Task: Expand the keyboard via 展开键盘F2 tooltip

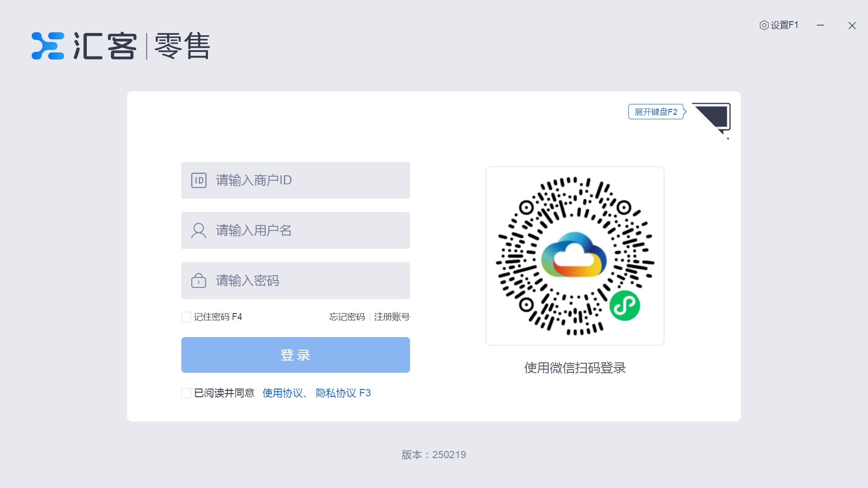Action: (x=656, y=112)
